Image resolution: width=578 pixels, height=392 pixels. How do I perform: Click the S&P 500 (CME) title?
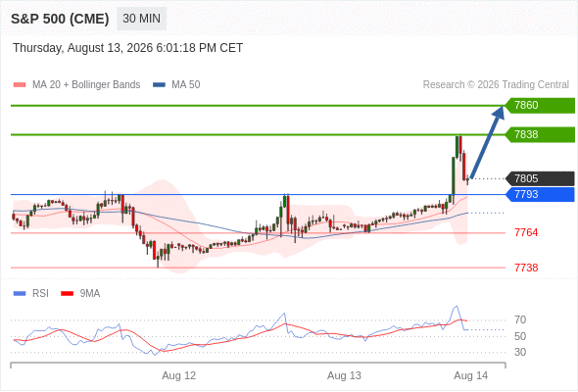pos(60,19)
